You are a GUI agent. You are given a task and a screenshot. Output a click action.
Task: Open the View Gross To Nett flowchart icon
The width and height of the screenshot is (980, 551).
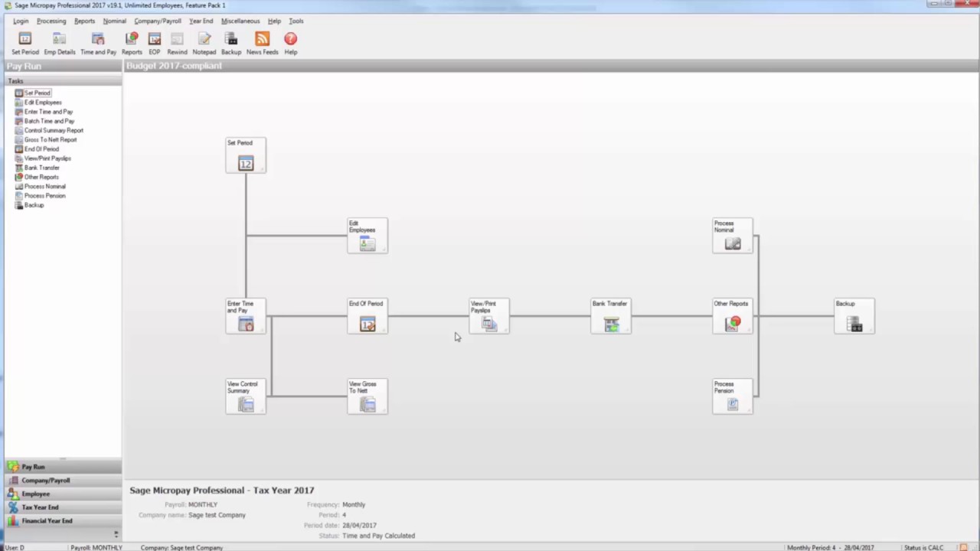367,396
